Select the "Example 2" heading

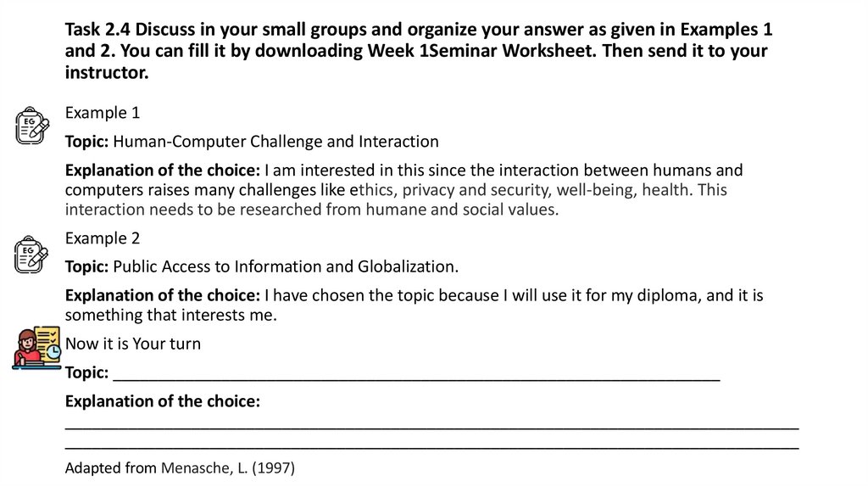[x=103, y=238]
